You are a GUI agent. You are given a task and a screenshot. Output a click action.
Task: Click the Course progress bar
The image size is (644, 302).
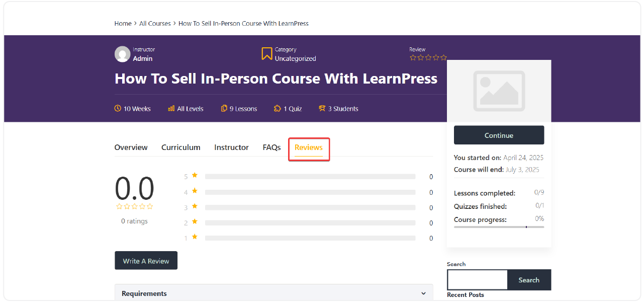[x=498, y=226]
